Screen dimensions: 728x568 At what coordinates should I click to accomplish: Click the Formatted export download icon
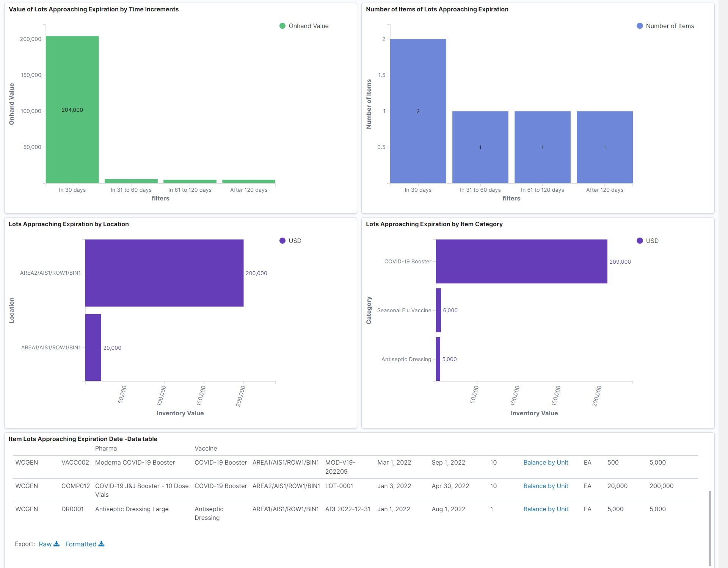point(101,544)
